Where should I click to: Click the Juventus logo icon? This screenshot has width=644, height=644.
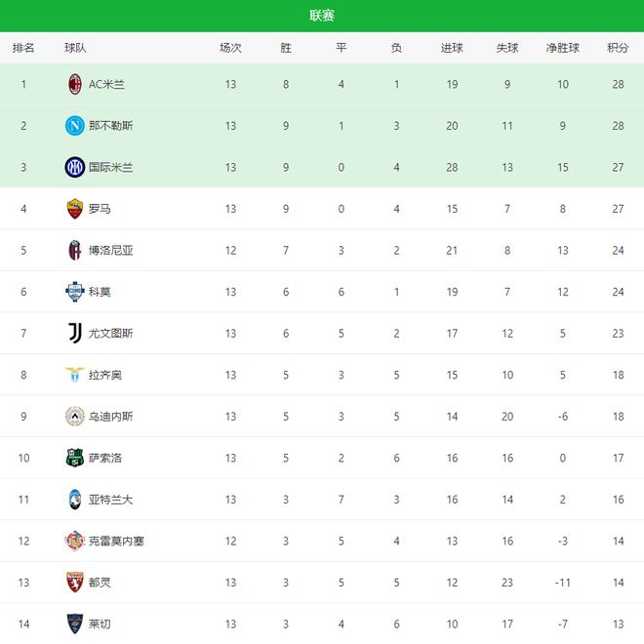pos(75,333)
